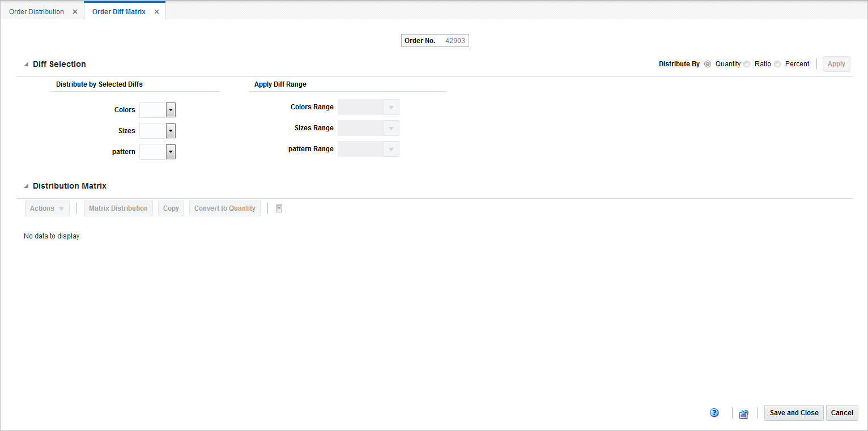Image resolution: width=868 pixels, height=431 pixels.
Task: Click the Copy button
Action: (171, 208)
